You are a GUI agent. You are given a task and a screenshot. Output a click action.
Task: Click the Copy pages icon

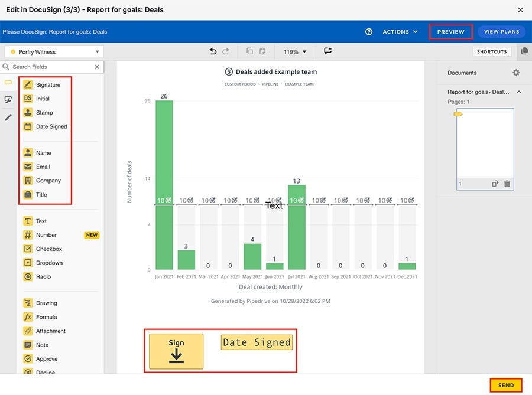[x=249, y=51]
